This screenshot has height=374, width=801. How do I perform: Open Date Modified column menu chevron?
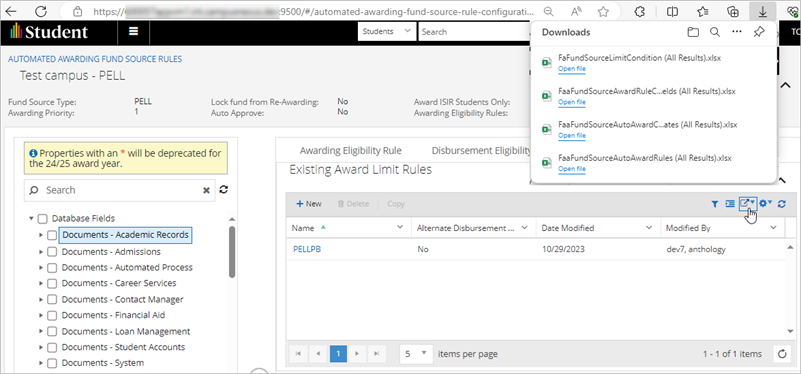click(x=649, y=227)
